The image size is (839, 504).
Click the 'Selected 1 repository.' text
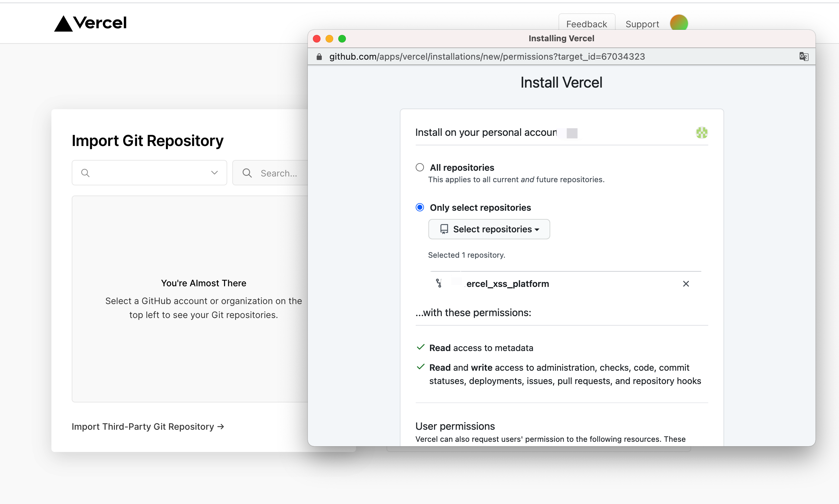(466, 255)
